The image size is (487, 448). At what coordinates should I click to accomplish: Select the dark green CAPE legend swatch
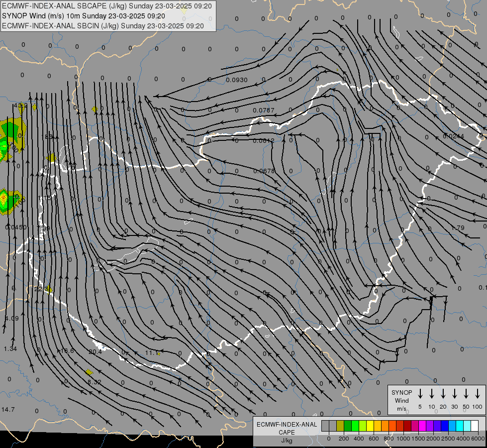click(348, 426)
